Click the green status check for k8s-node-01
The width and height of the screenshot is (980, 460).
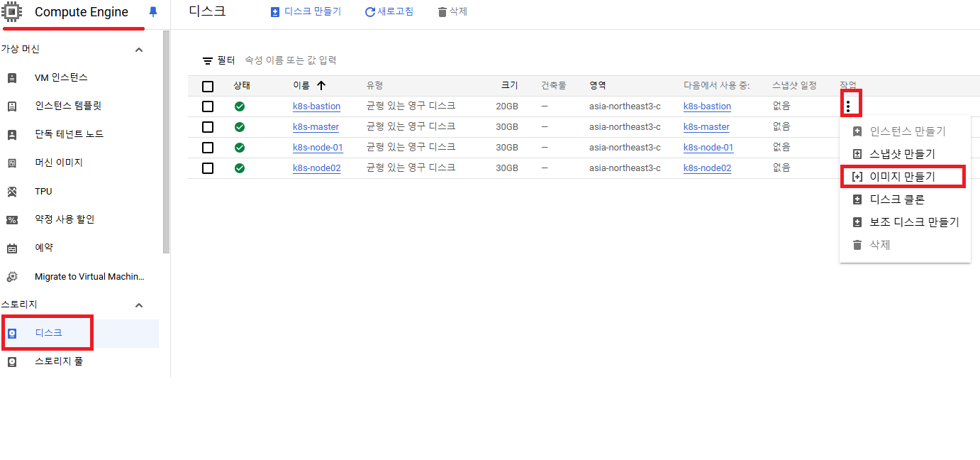[240, 148]
